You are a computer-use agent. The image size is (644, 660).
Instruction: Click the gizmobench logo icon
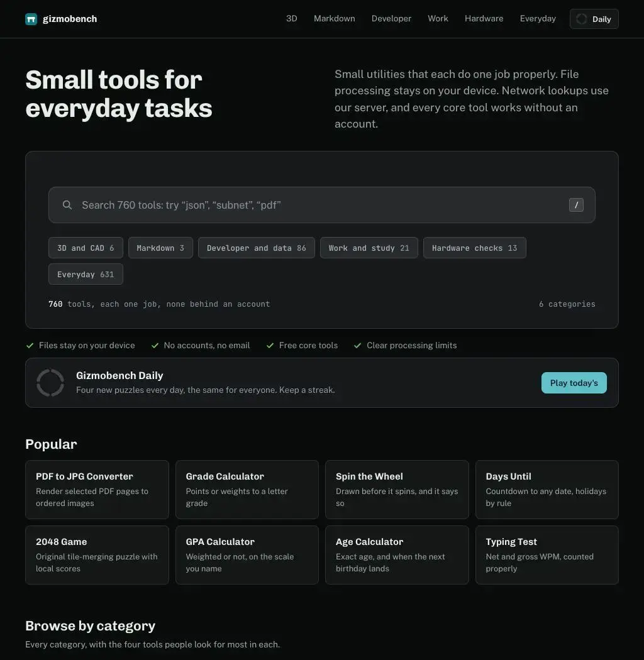coord(31,19)
